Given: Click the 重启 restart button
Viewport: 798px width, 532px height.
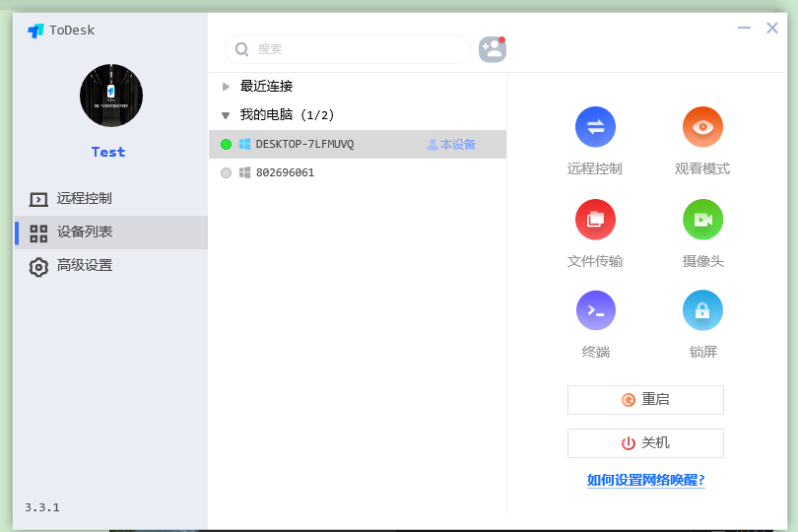Looking at the screenshot, I should pyautogui.click(x=645, y=400).
